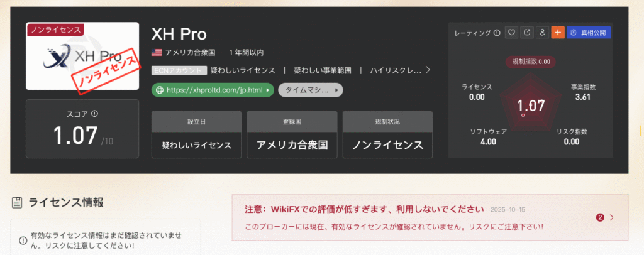This screenshot has height=255, width=644.
Task: Expand the tag list with right chevron
Action: point(428,70)
